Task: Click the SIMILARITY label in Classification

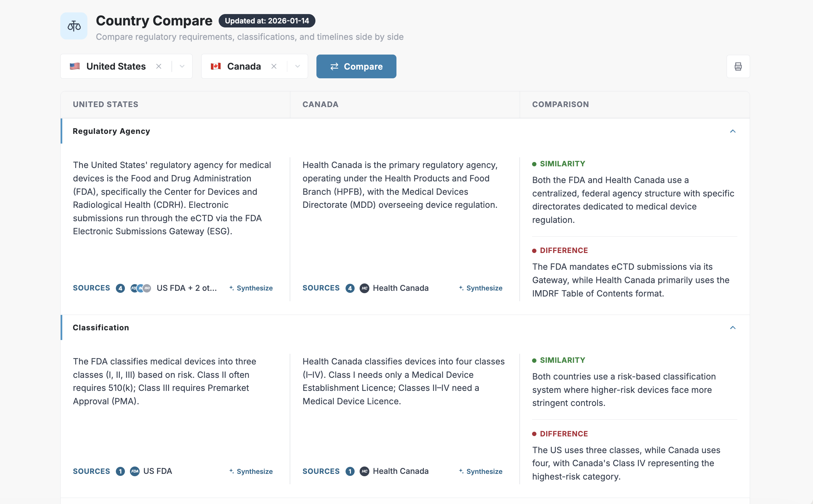Action: pyautogui.click(x=563, y=360)
